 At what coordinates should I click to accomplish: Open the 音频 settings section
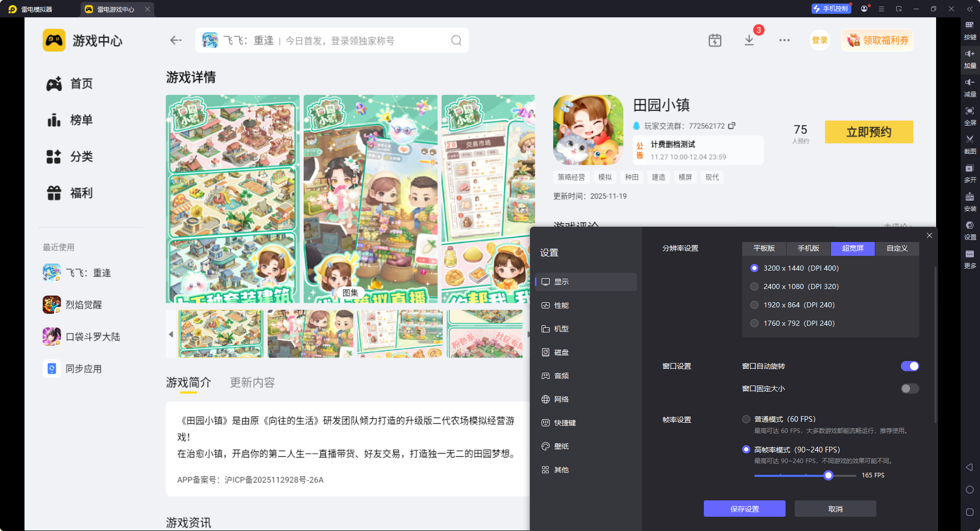click(561, 376)
